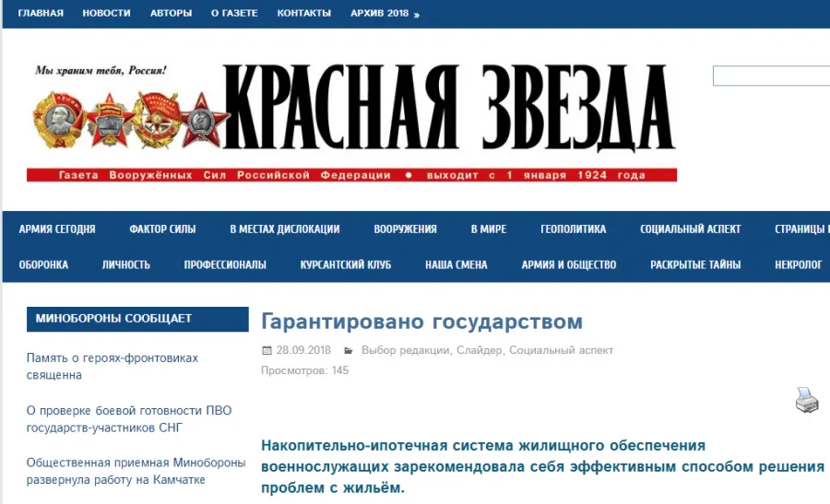Screen dimensions: 830x504
Task: Open the Армия и общество section
Action: (x=569, y=264)
